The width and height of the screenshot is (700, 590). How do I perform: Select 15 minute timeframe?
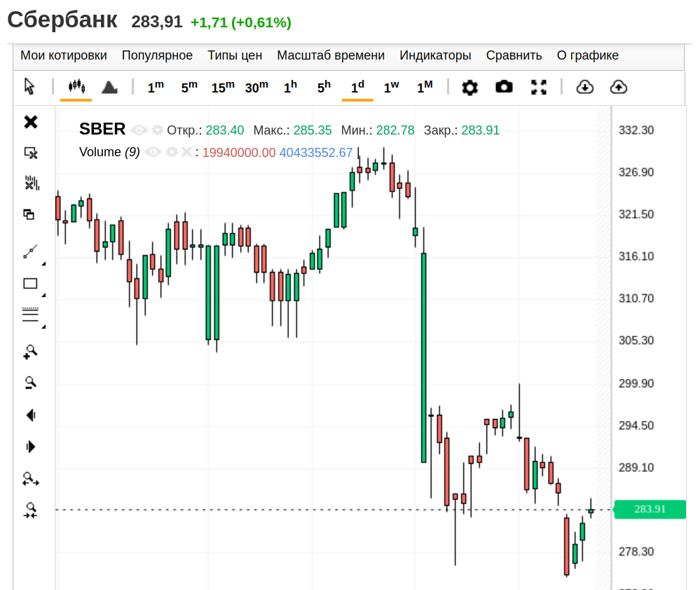[223, 87]
